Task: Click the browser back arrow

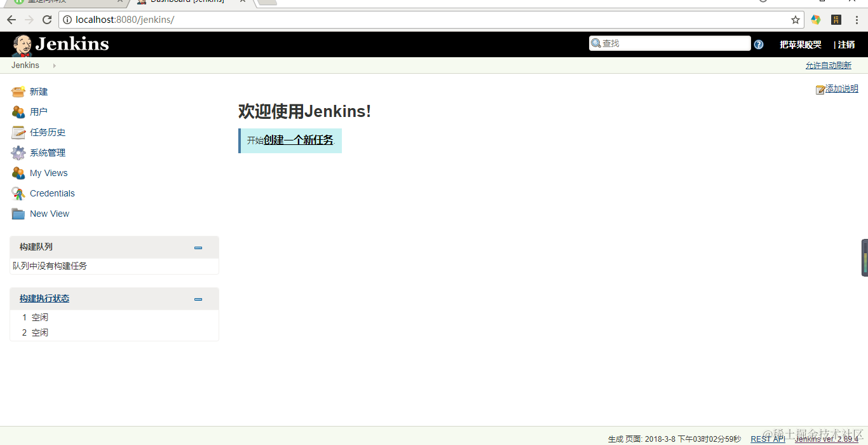Action: [11, 20]
